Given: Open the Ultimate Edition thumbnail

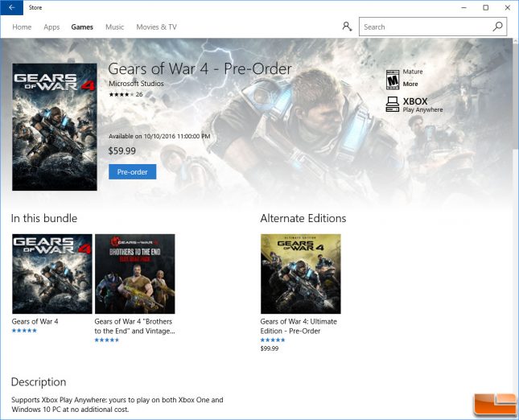Looking at the screenshot, I should (x=301, y=274).
